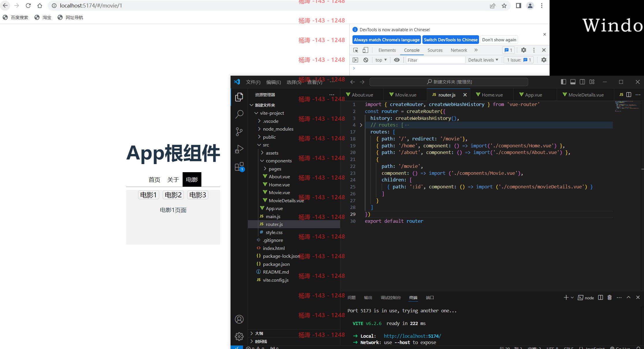Maximize terminal panel with up chevron

click(628, 297)
